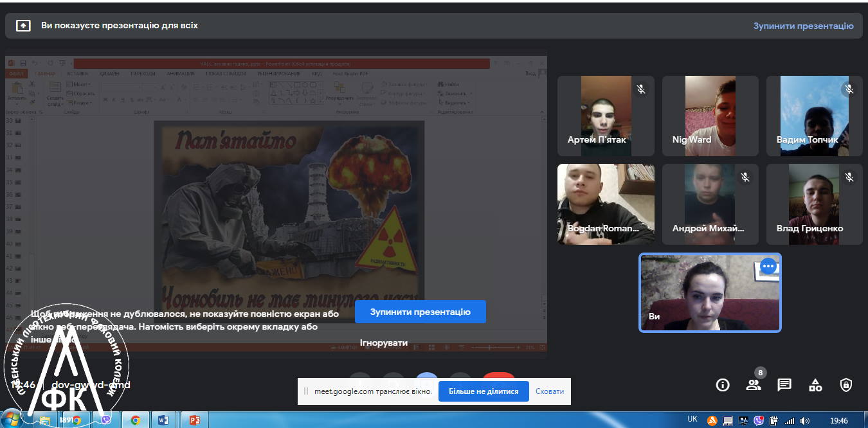Open the ВСТАВКА ribbon tab
Viewport: 868px width, 428px height.
77,73
